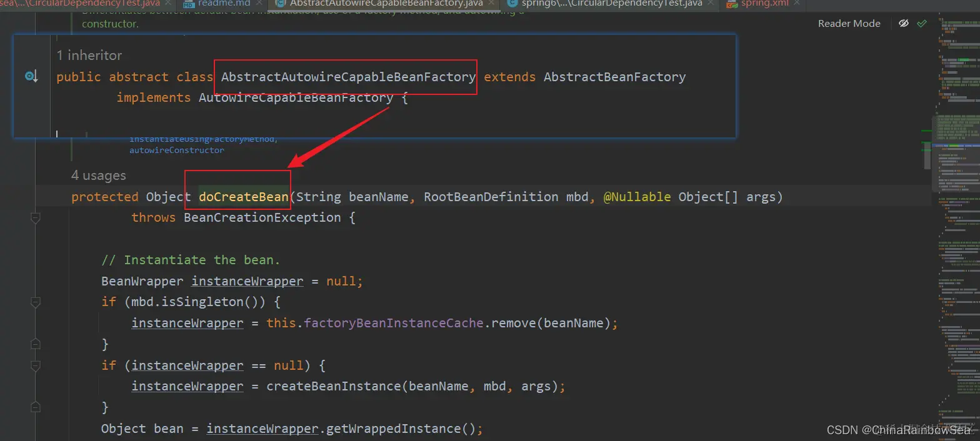This screenshot has width=980, height=441.
Task: Click the Reader Mode label
Action: (x=849, y=23)
